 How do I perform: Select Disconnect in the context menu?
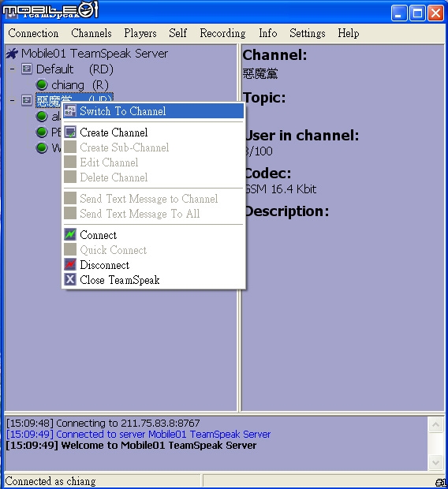pos(153,265)
